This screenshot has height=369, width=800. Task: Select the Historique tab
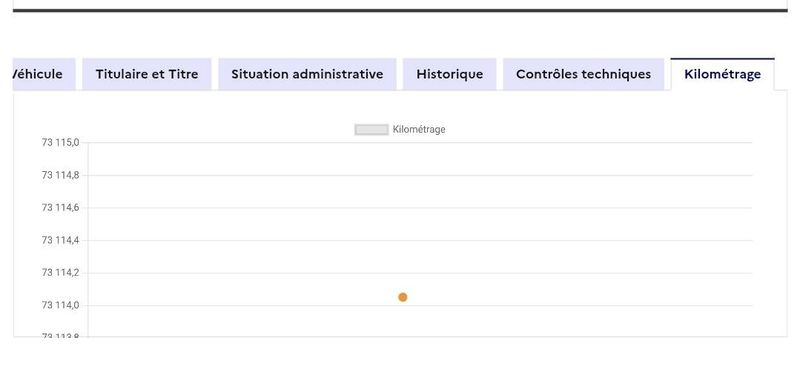[449, 74]
